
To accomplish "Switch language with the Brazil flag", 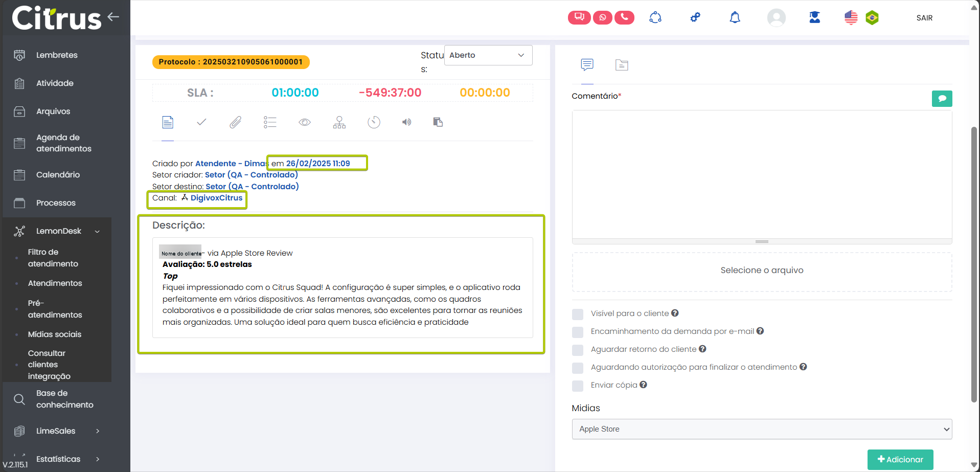I will coord(872,18).
